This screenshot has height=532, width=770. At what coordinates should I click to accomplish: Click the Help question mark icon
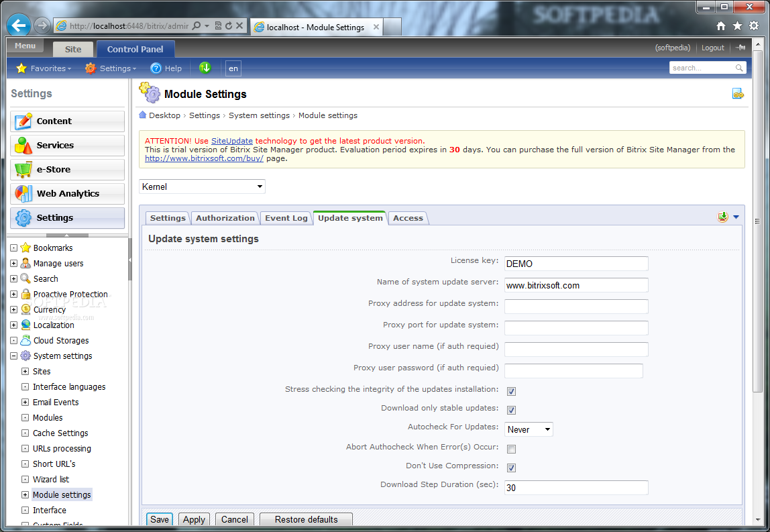[156, 68]
